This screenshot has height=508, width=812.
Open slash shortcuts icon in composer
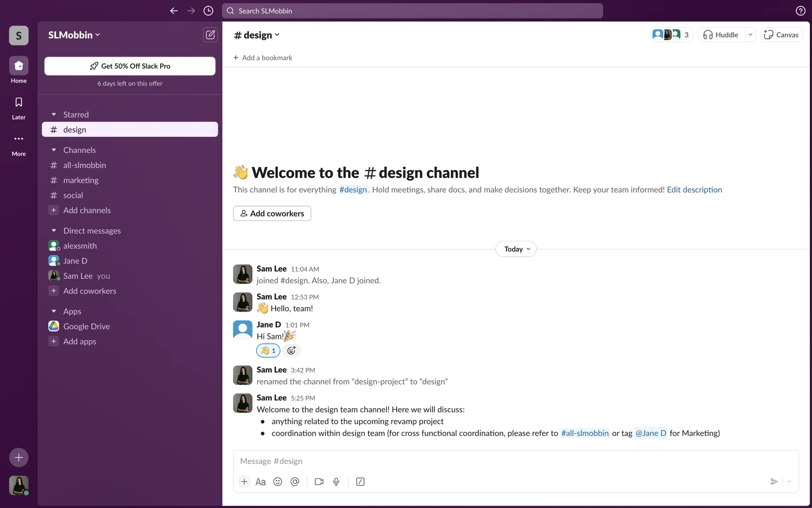(x=360, y=482)
